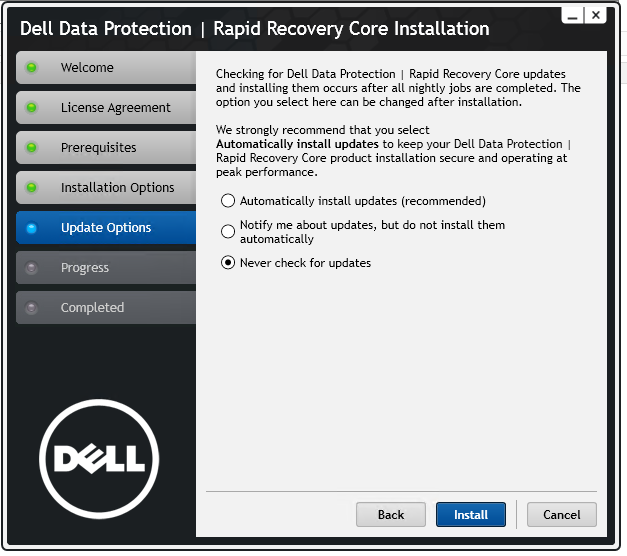Screen dimensions: 627x556
Task: Open the Installation Options step
Action: point(106,188)
